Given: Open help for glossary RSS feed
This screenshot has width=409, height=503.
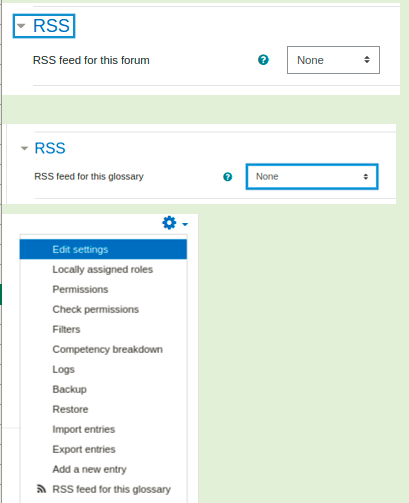Looking at the screenshot, I should [x=227, y=177].
